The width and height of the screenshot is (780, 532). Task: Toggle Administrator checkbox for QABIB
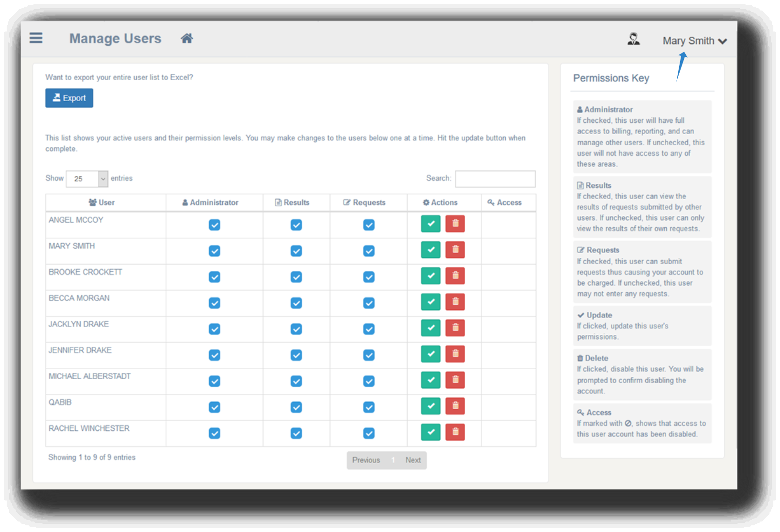click(x=215, y=407)
